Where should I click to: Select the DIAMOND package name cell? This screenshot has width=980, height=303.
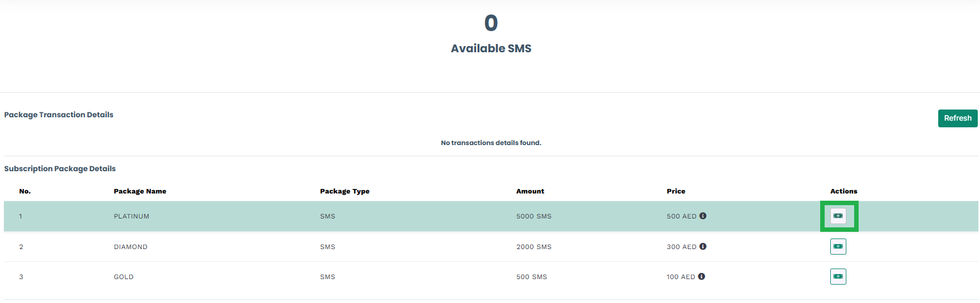click(x=131, y=247)
